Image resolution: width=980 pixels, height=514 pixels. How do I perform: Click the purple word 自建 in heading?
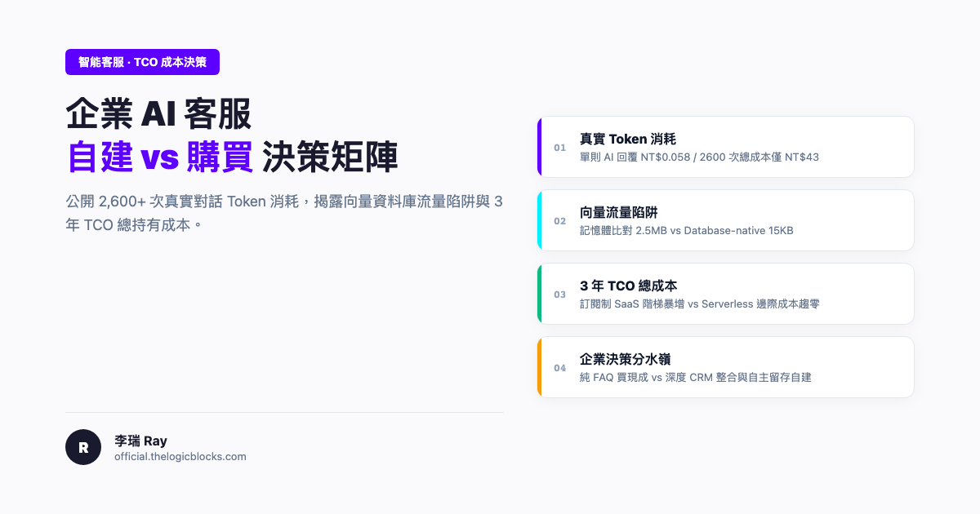click(x=100, y=157)
